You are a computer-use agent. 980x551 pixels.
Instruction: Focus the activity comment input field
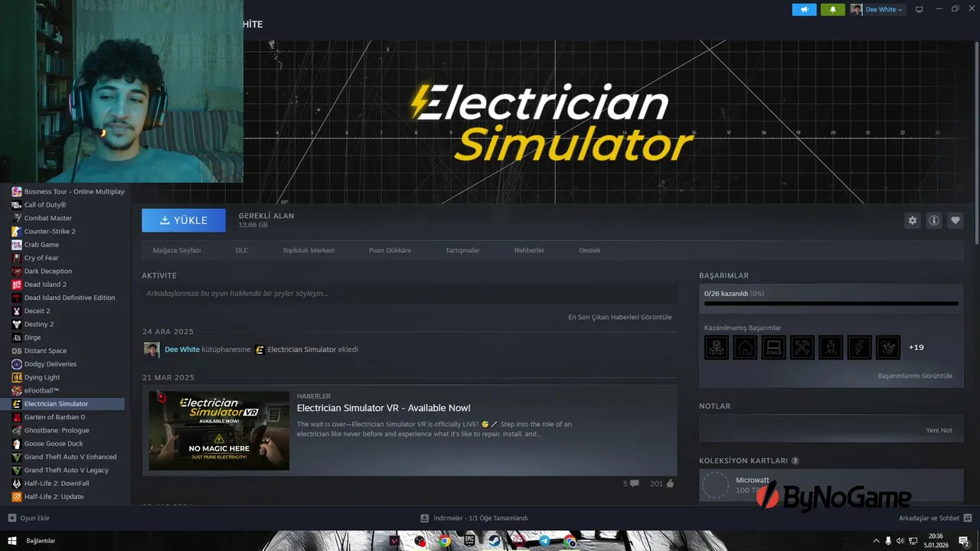coord(410,293)
